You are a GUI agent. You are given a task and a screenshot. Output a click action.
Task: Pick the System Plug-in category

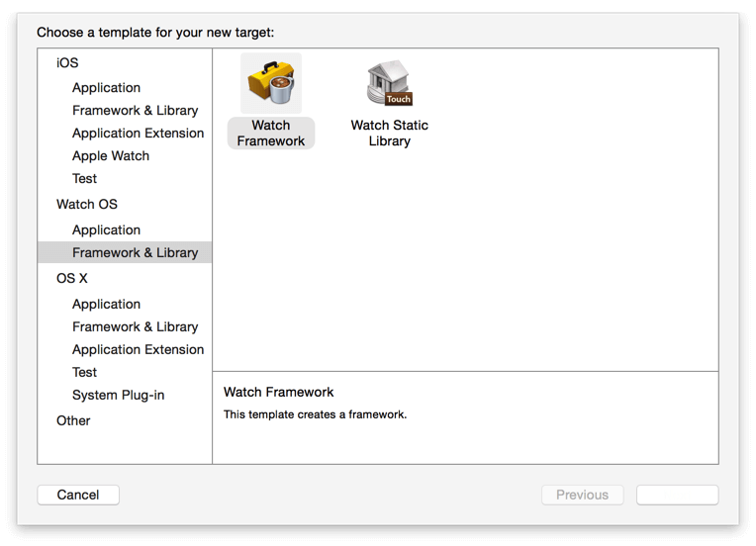(x=118, y=395)
